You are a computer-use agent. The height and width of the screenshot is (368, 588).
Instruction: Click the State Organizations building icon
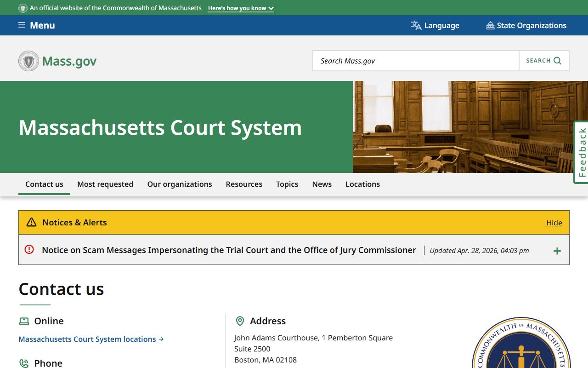[490, 25]
